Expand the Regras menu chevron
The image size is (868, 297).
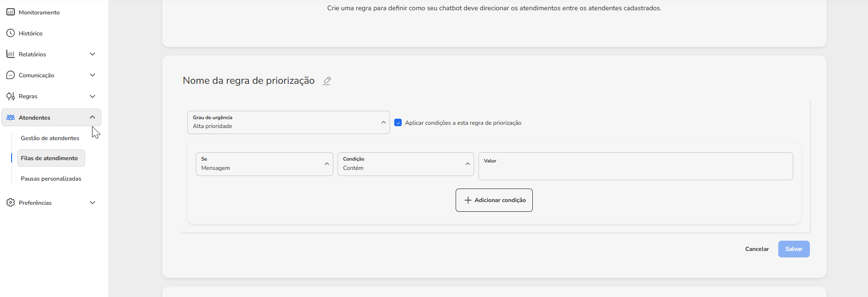pos(93,96)
